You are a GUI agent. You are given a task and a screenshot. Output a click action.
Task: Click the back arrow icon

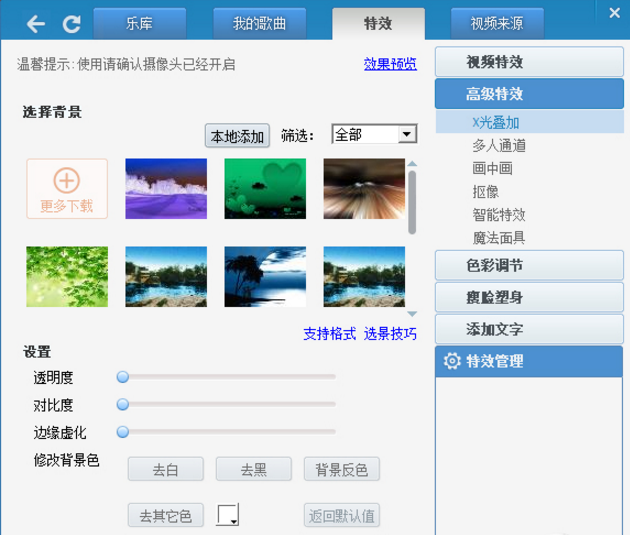(x=36, y=22)
